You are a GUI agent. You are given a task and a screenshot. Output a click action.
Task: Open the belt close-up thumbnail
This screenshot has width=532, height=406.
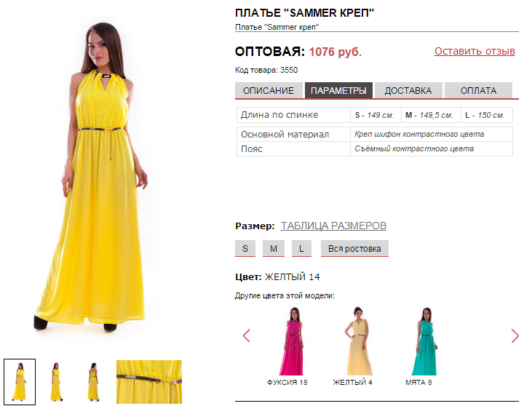point(149,382)
